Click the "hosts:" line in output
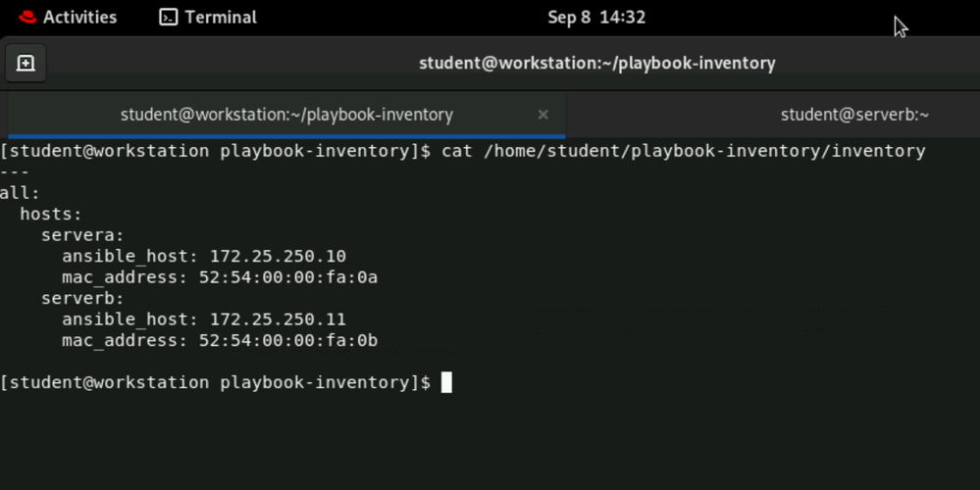Image resolution: width=980 pixels, height=490 pixels. tap(51, 214)
